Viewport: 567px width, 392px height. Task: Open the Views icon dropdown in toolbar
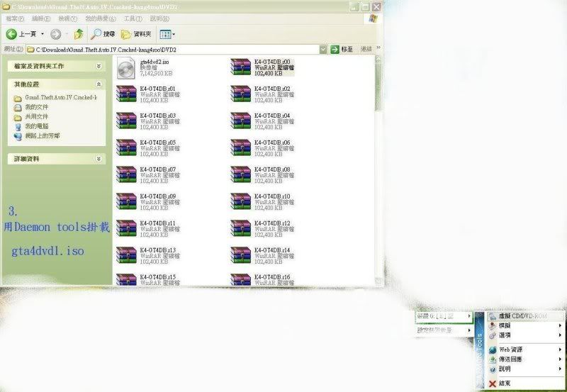(x=167, y=34)
